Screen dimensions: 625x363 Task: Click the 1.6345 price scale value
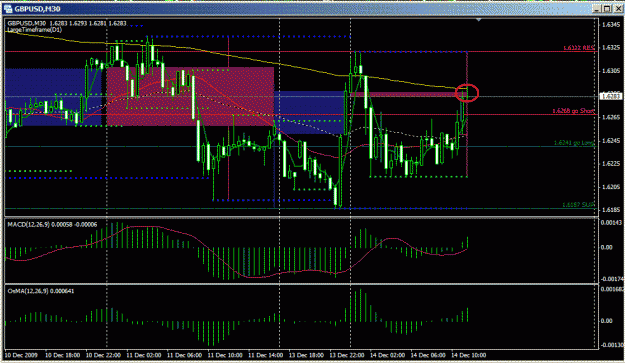click(611, 25)
